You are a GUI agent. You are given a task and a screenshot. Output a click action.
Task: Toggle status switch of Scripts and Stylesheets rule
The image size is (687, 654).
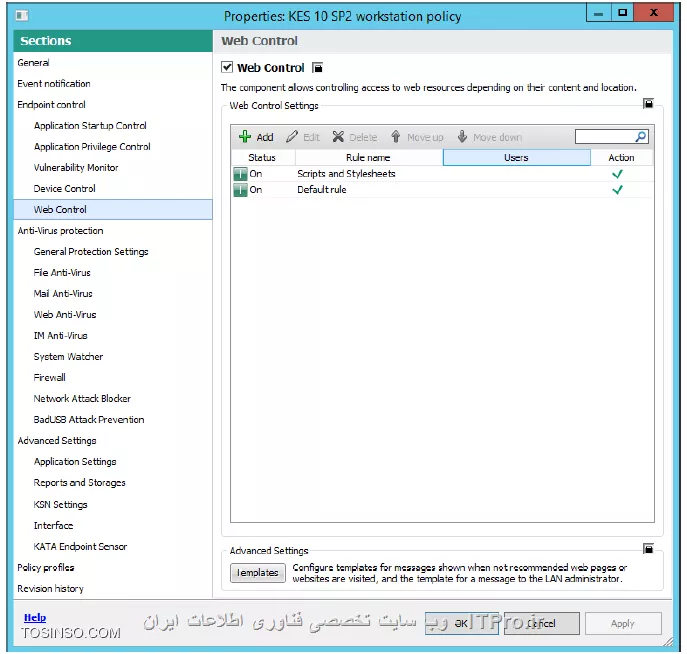tap(240, 174)
